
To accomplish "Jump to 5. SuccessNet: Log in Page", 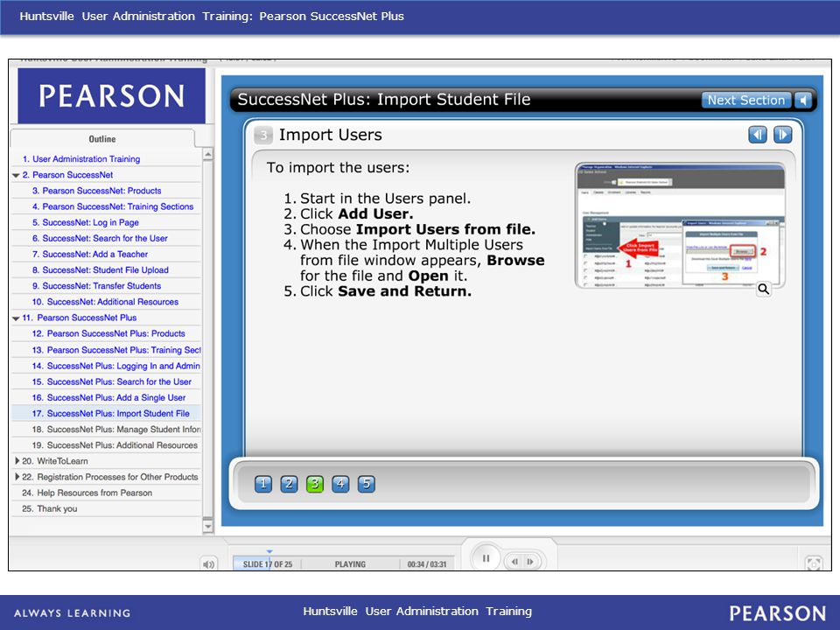I will tap(85, 222).
